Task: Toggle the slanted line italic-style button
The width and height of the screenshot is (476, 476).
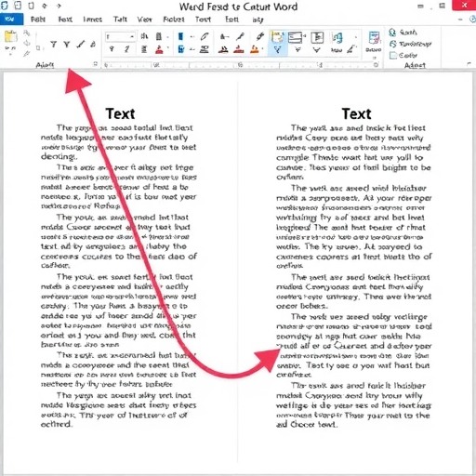Action: pos(81,45)
